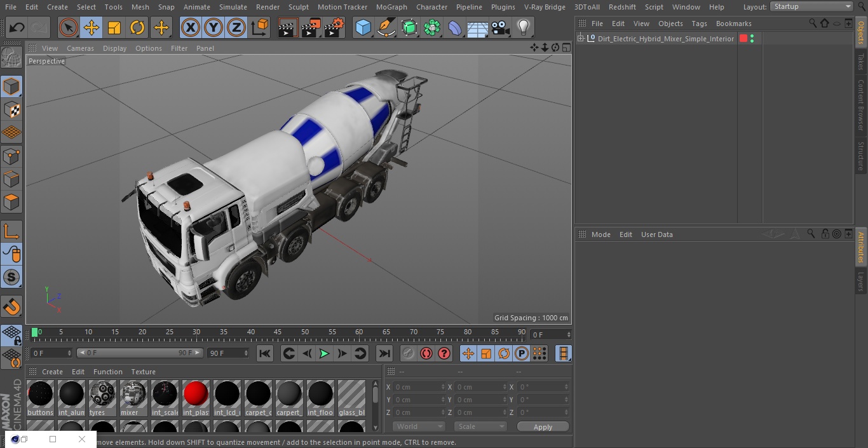
Task: Select the tyres material thumbnail
Action: click(x=102, y=398)
